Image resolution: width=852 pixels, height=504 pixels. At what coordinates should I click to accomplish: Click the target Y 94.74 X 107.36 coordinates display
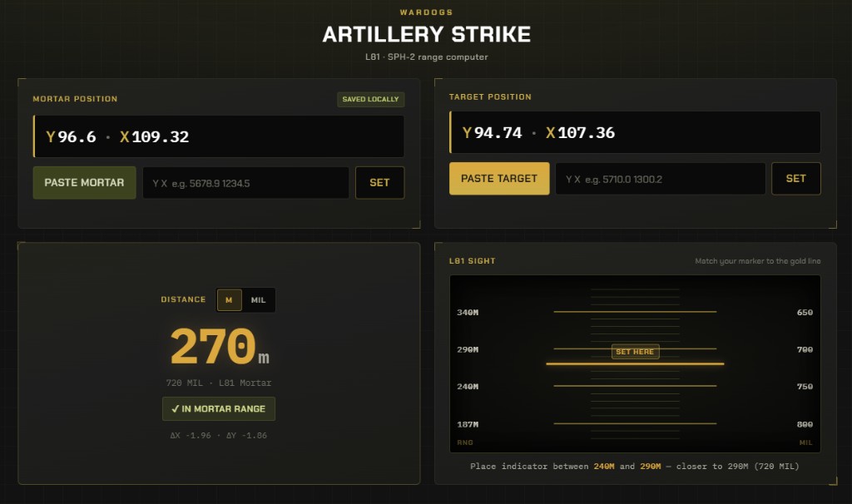pyautogui.click(x=635, y=132)
